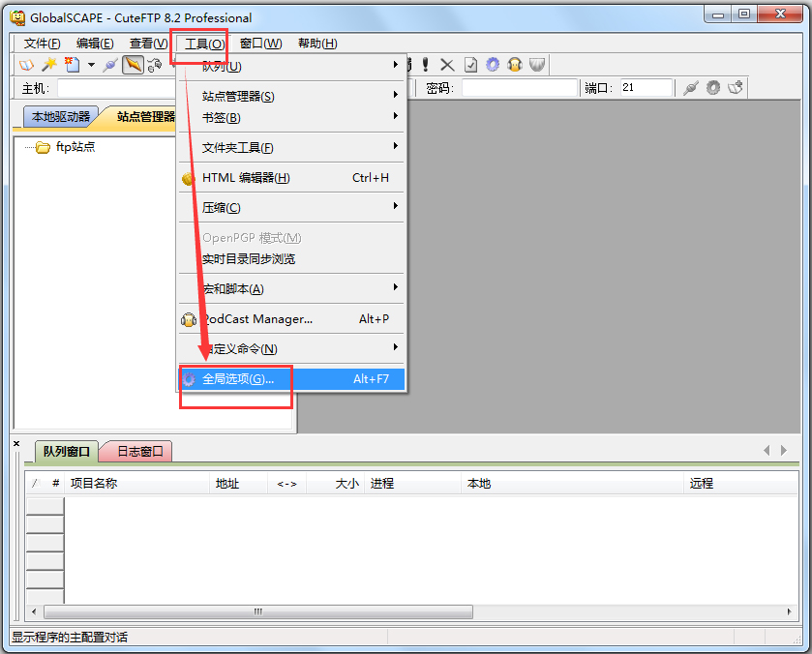Click the CuteFTP app icon in title bar

(x=17, y=17)
